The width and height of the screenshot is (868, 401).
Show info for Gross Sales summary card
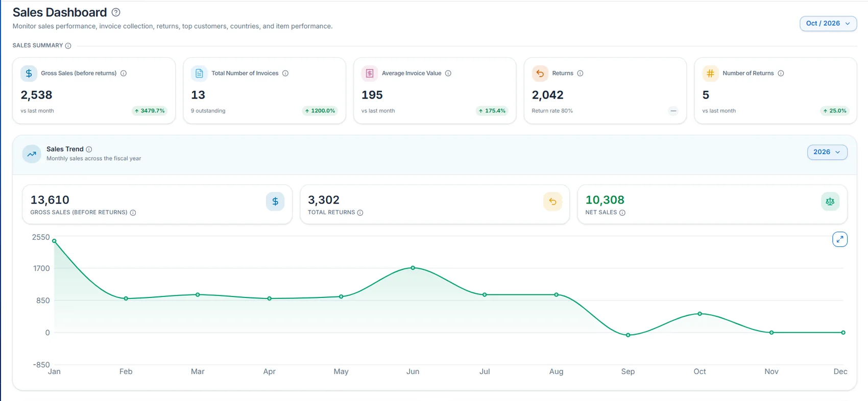tap(124, 73)
